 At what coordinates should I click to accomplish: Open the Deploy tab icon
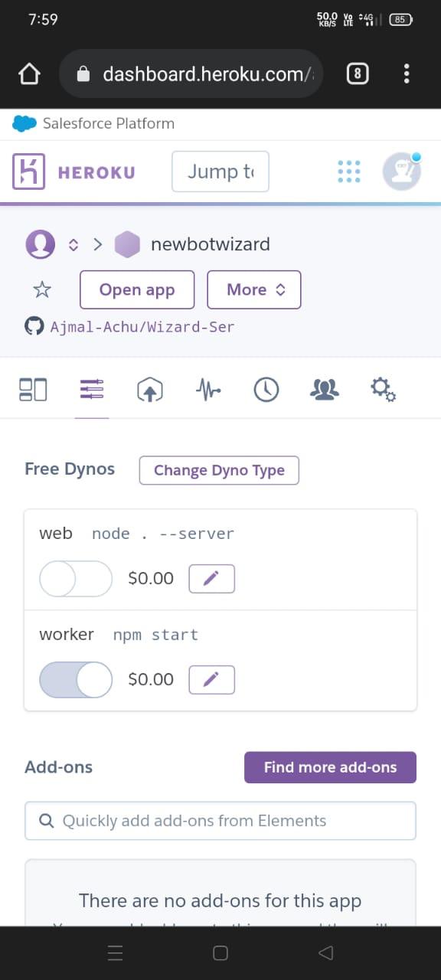coord(150,389)
